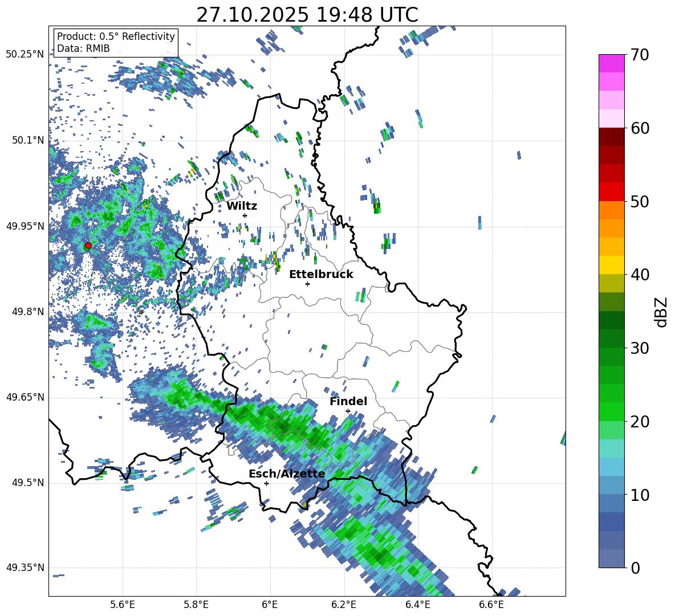Screen dimensions: 675x616
Task: Click the 6°E longitude label
Action: [x=270, y=605]
